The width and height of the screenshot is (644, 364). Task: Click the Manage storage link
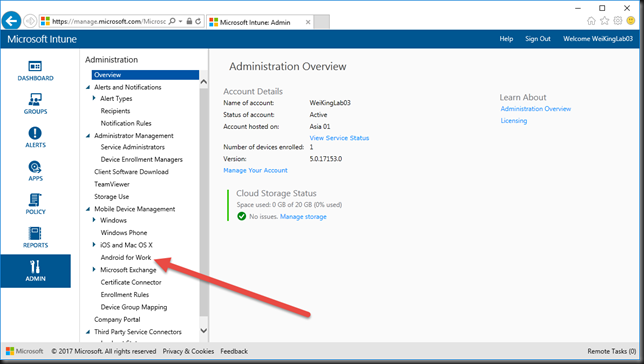[303, 217]
